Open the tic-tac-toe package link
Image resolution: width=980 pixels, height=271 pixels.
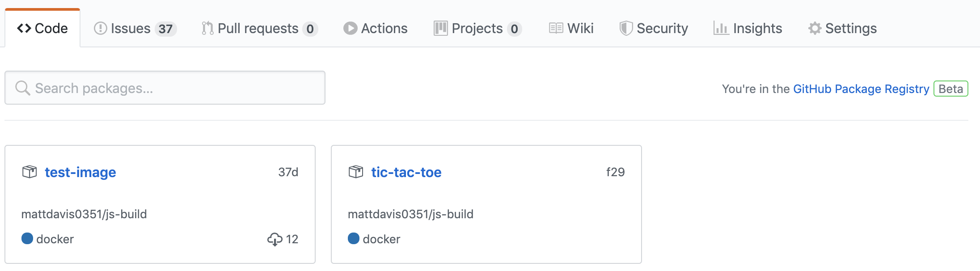(406, 172)
